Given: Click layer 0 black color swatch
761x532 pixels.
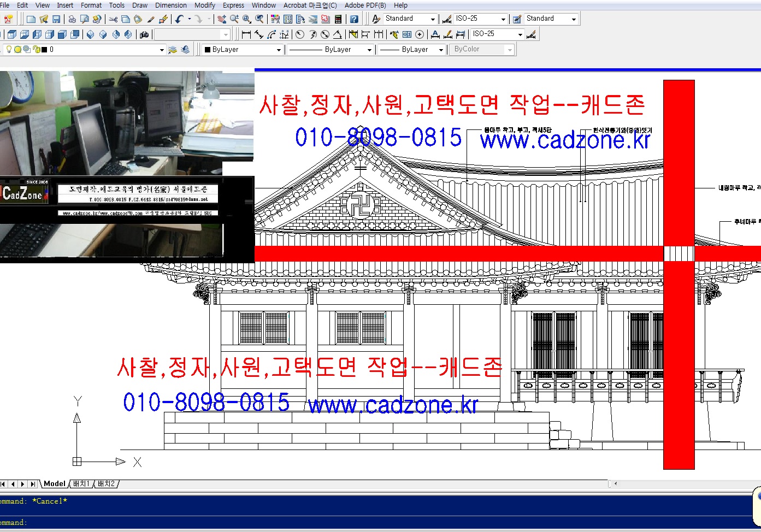Looking at the screenshot, I should (44, 49).
